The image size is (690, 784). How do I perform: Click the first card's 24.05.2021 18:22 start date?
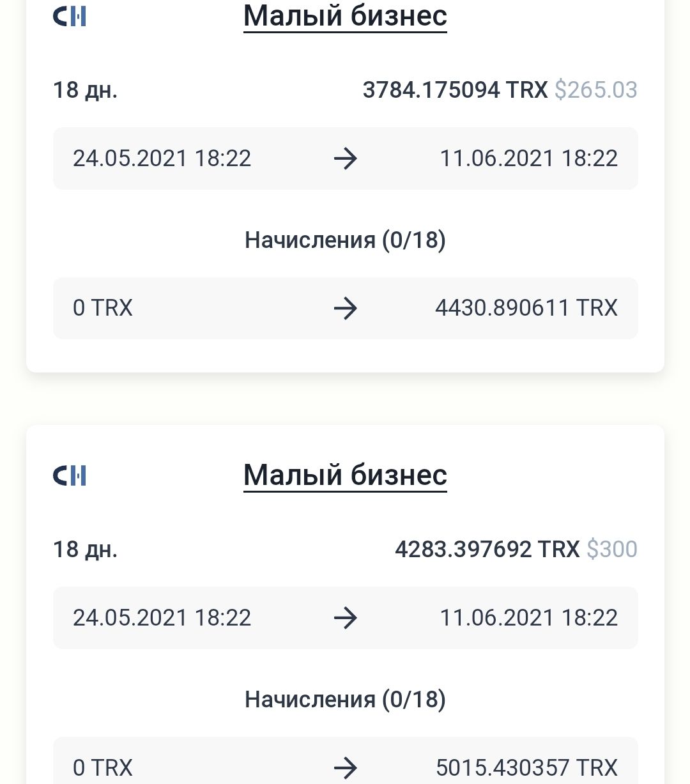tap(162, 158)
